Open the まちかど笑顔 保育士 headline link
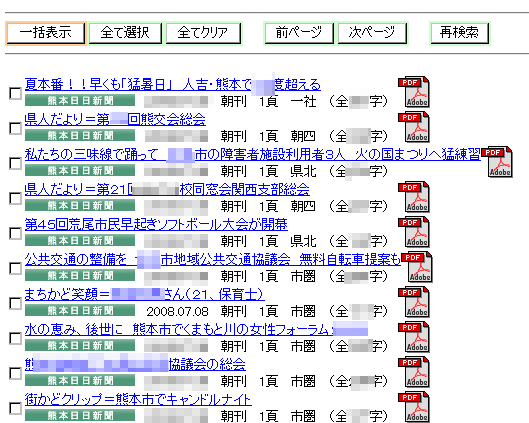Viewport: 529px width, 423px height. 144,295
